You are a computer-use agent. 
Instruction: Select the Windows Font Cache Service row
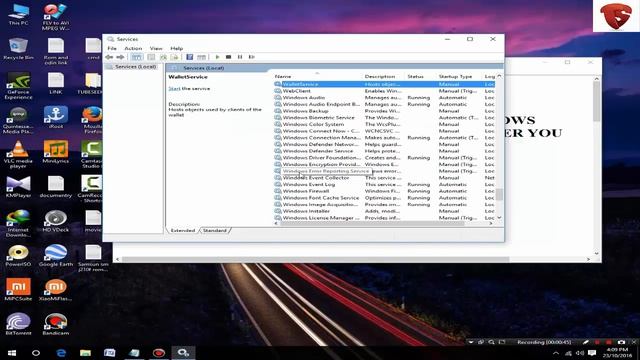pos(384,198)
